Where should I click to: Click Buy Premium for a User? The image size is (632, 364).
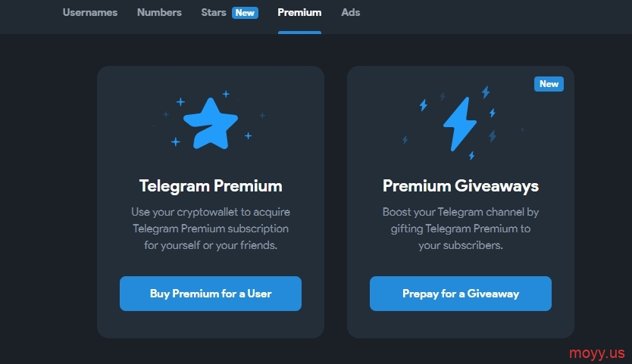pyautogui.click(x=211, y=294)
